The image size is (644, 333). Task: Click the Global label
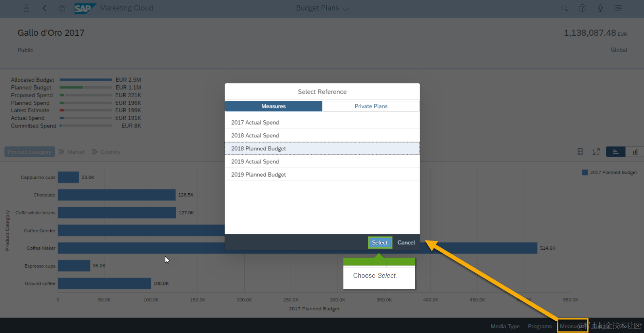[619, 50]
